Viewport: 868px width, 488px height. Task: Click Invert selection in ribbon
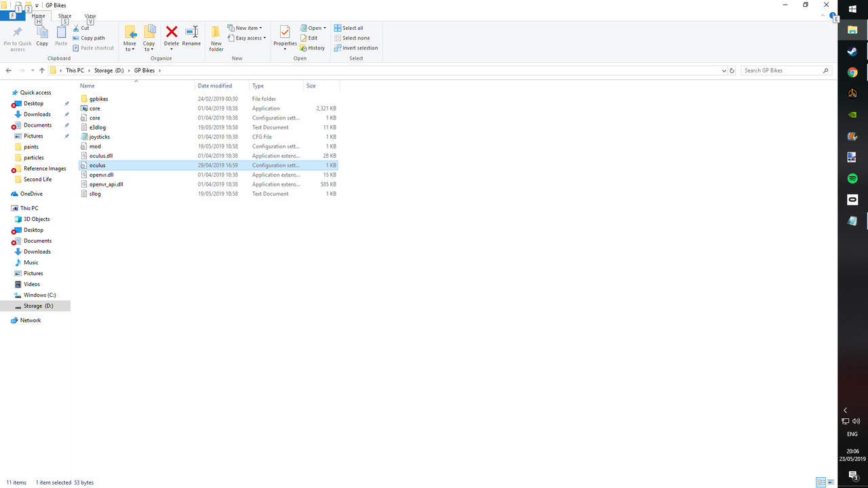[x=356, y=48]
